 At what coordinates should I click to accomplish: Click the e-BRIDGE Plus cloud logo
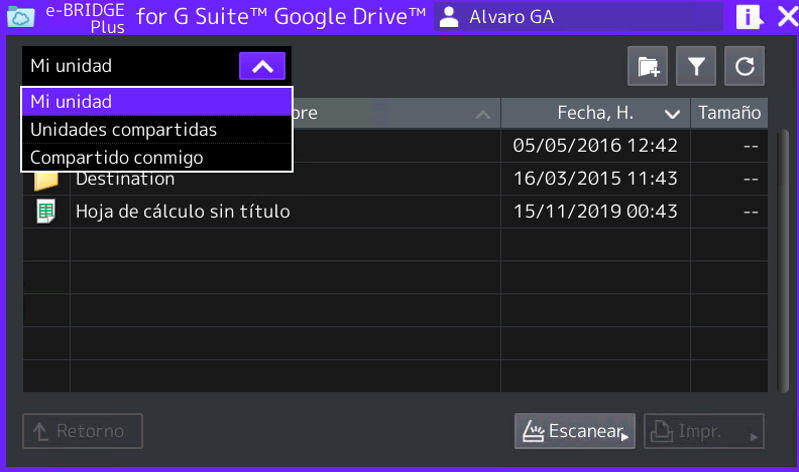pyautogui.click(x=20, y=17)
